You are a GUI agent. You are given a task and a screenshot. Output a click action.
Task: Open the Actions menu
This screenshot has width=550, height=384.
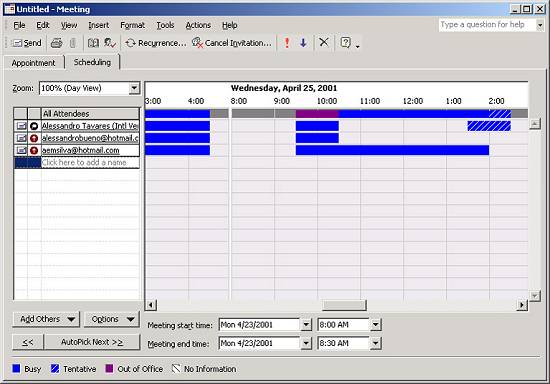click(x=198, y=25)
